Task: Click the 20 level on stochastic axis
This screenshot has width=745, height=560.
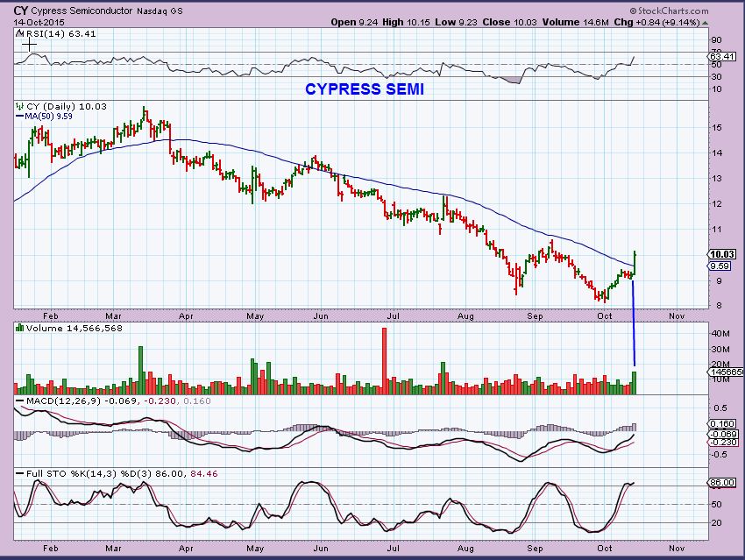Action: click(x=716, y=523)
